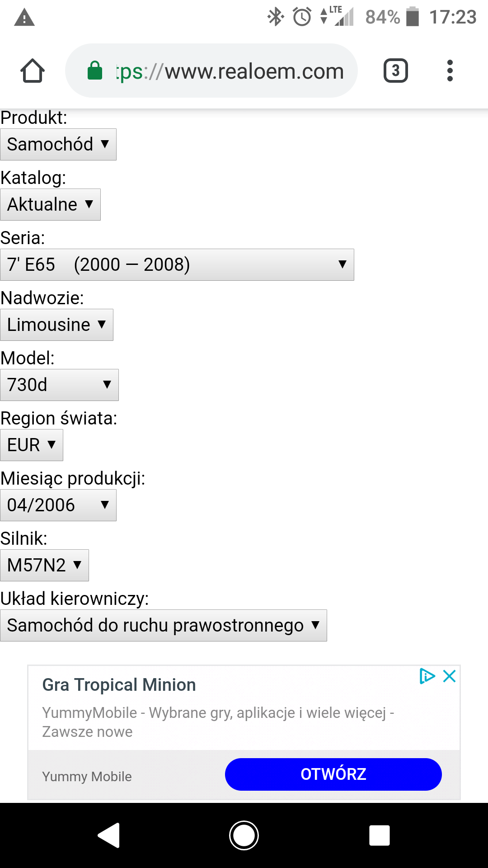Expand the Katalog dropdown set to Aktualne
This screenshot has width=488, height=868.
pyautogui.click(x=50, y=205)
